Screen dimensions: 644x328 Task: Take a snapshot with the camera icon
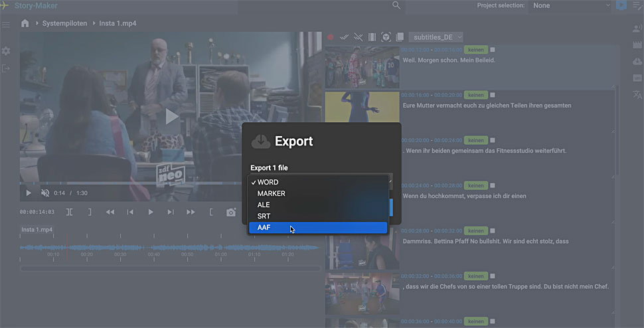[231, 212]
